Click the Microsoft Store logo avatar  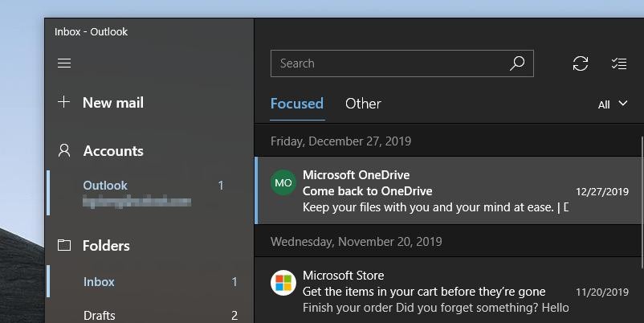tap(283, 283)
